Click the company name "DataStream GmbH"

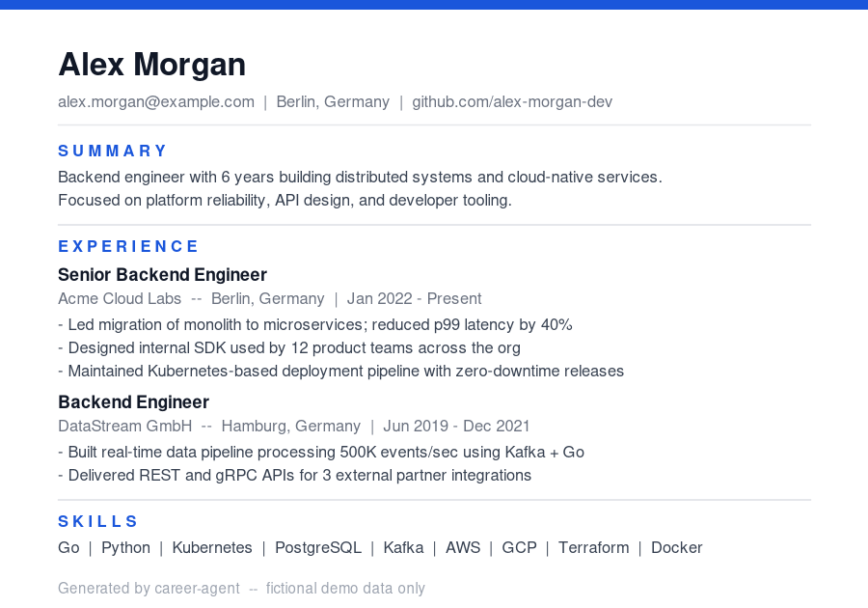click(125, 427)
